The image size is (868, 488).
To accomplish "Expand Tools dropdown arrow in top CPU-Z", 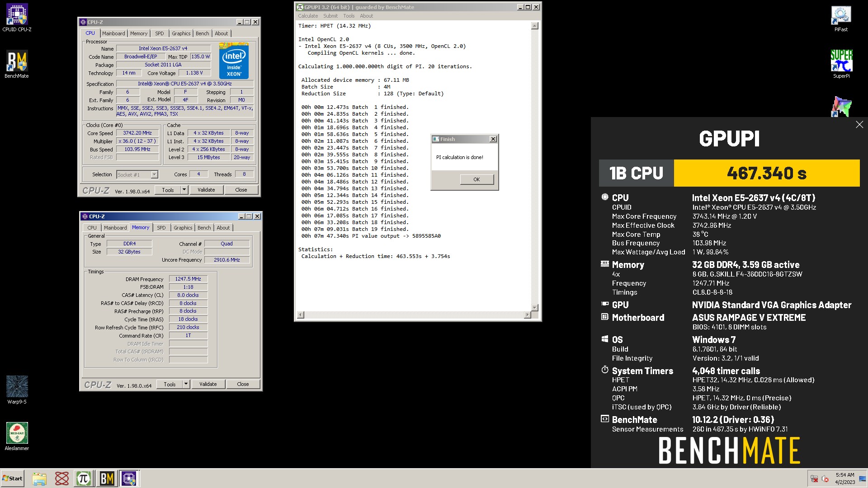I will point(184,190).
